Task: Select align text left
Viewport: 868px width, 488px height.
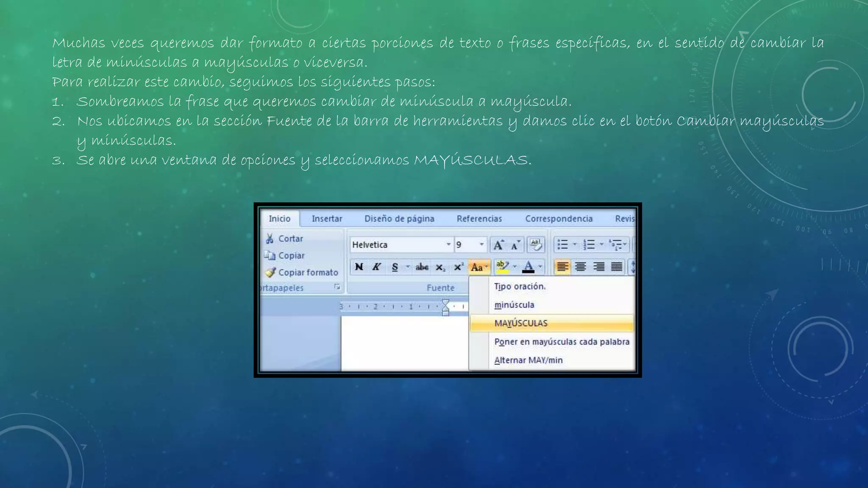Action: click(562, 267)
